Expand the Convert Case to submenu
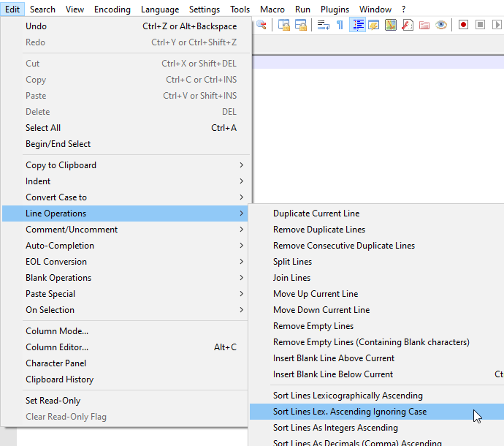This screenshot has height=446, width=504. pyautogui.click(x=125, y=197)
